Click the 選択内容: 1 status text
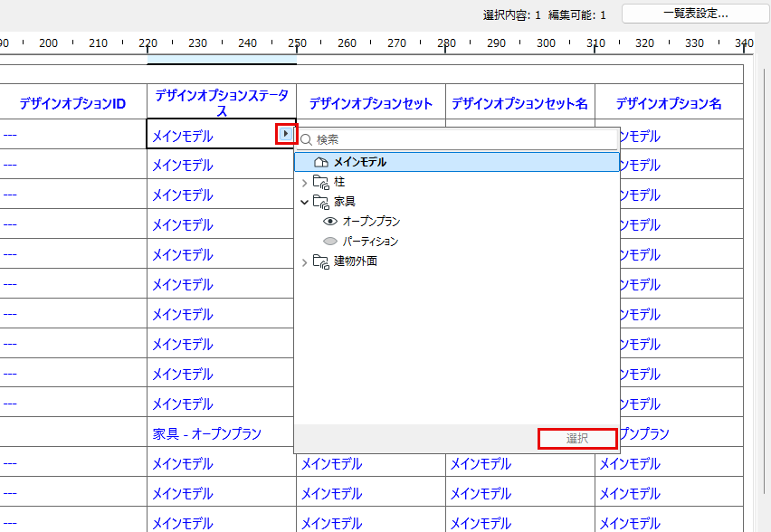Screen dimensions: 771x532 pos(511,15)
